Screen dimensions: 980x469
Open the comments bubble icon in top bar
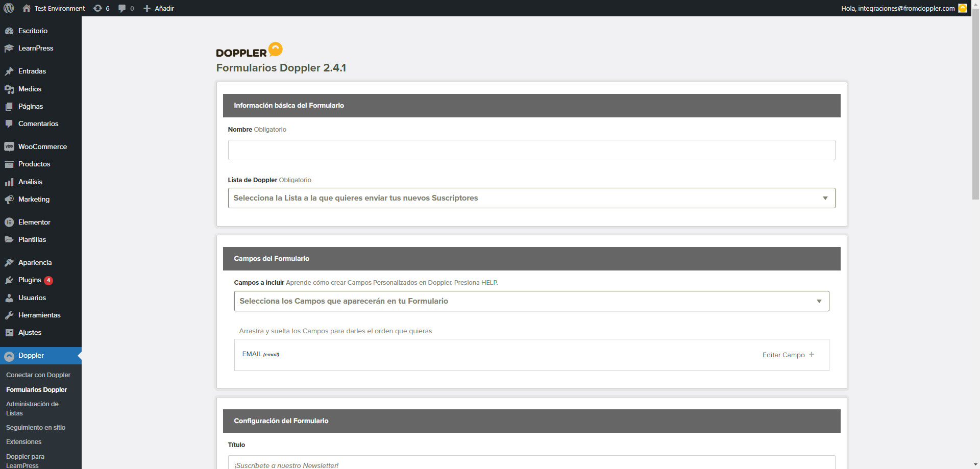coord(122,8)
